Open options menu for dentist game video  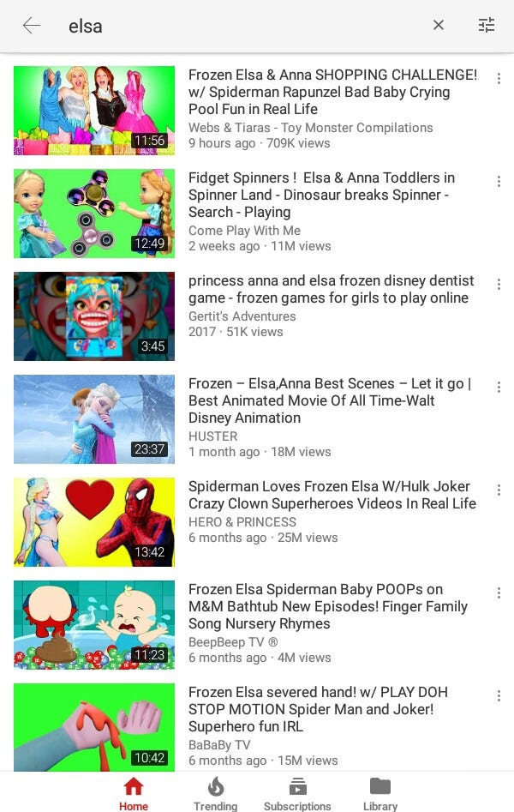499,285
